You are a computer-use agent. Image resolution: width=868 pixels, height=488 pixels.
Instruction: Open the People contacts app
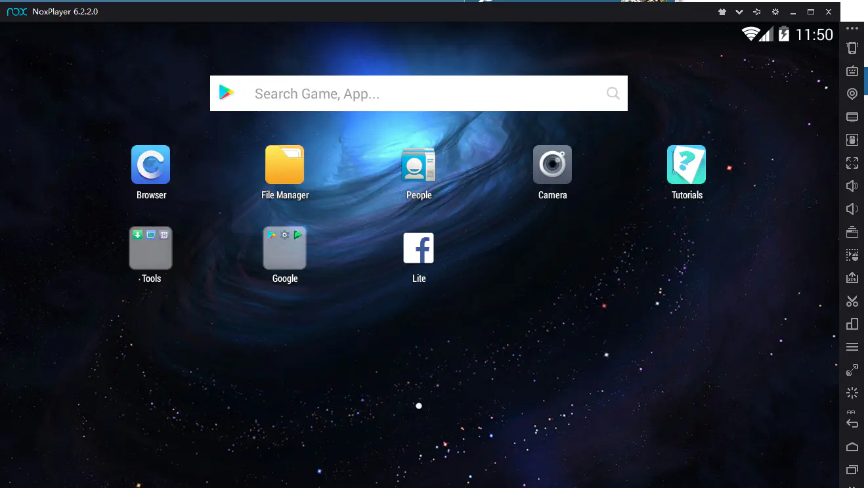(418, 165)
